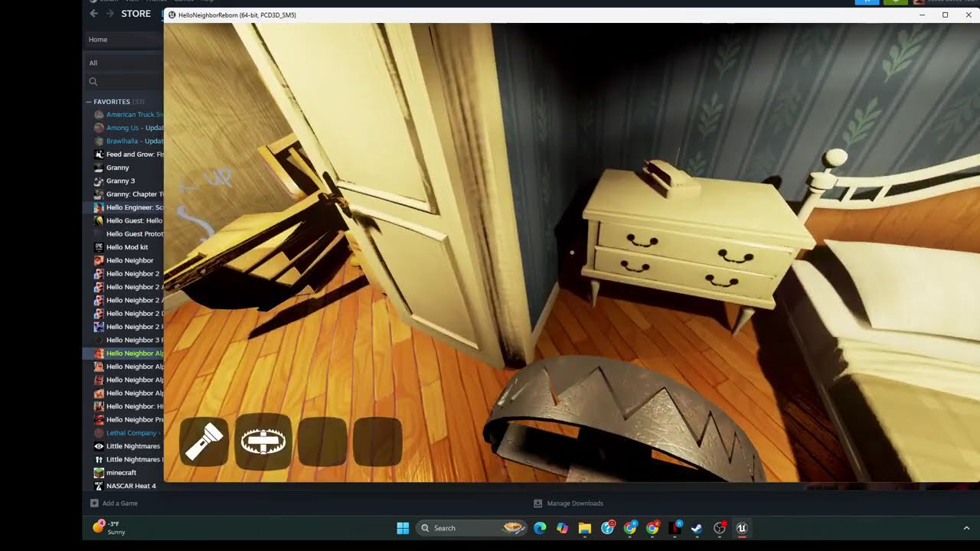Select the third empty inventory slot
980x551 pixels.
tap(322, 442)
